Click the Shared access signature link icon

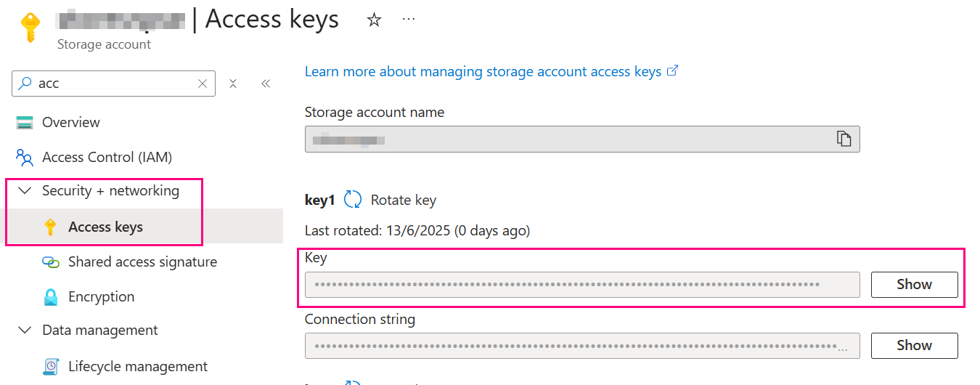click(x=50, y=262)
